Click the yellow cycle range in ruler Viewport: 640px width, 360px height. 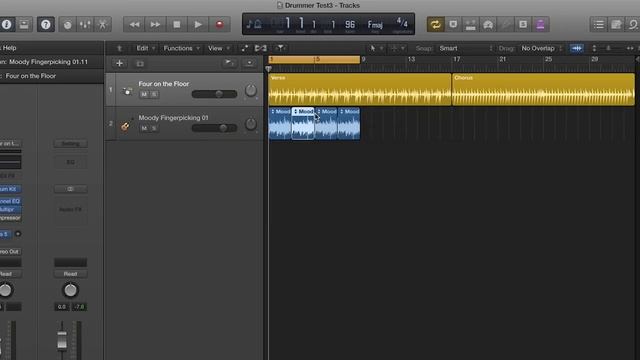click(x=314, y=60)
